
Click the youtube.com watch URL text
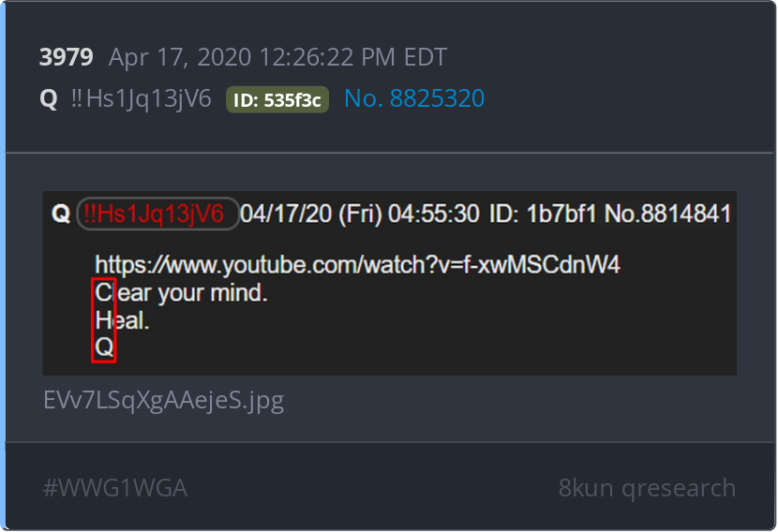(357, 265)
